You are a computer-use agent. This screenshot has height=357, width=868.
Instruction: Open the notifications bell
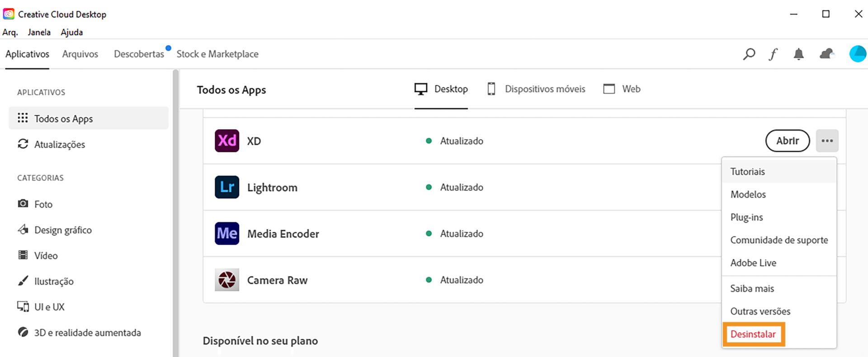[799, 54]
